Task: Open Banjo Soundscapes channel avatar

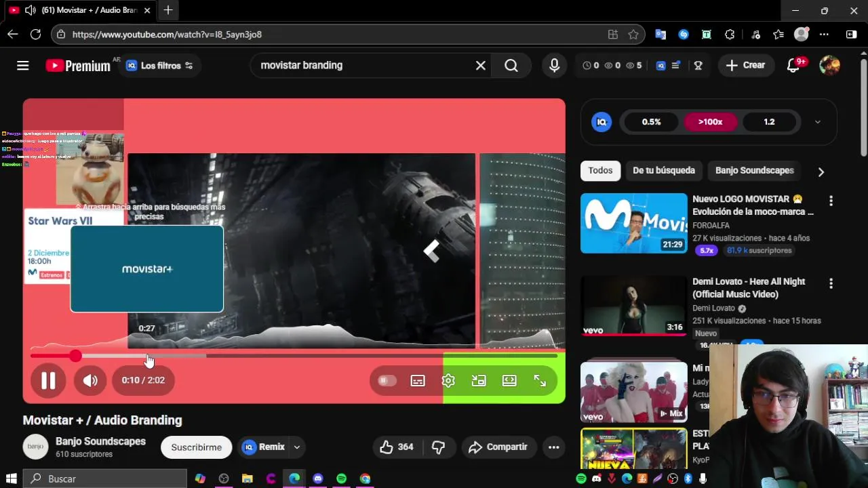Action: (35, 447)
